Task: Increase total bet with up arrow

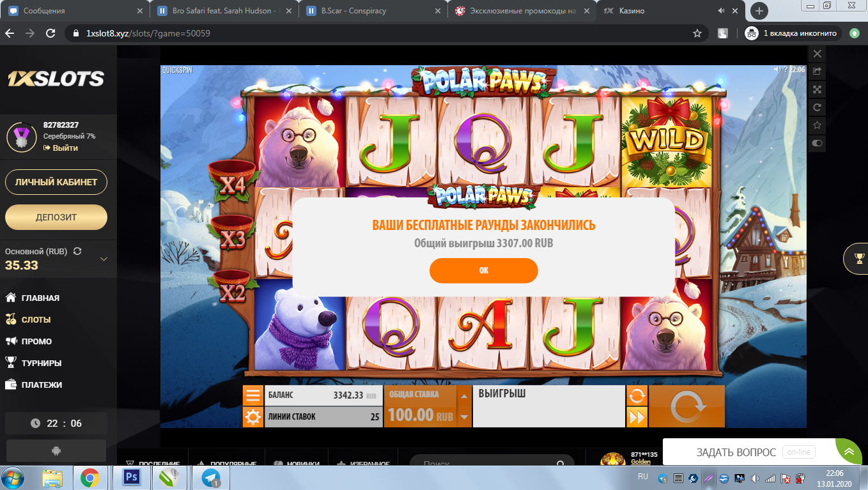Action: (x=465, y=396)
